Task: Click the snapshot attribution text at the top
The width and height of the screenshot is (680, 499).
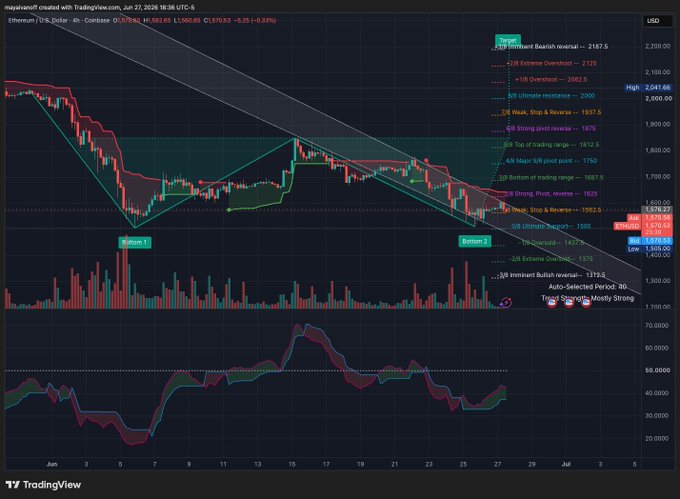Action: [99, 7]
